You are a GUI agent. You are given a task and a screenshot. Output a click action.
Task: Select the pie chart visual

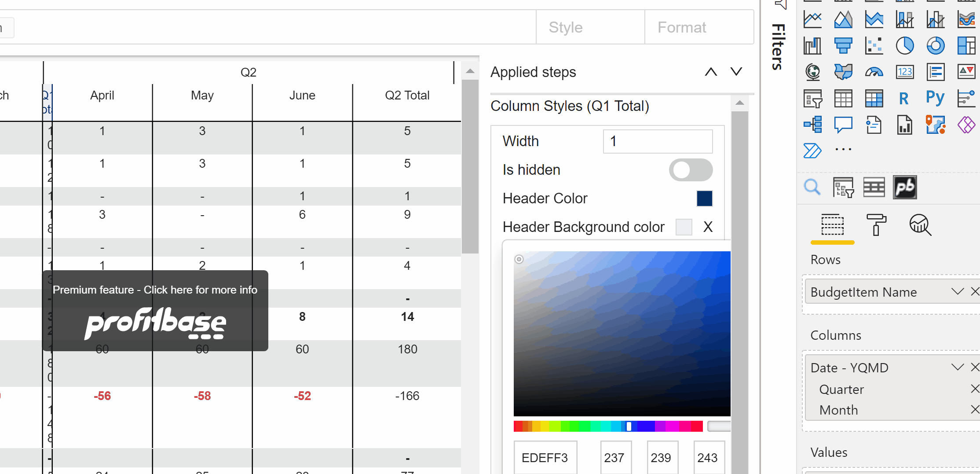point(905,45)
